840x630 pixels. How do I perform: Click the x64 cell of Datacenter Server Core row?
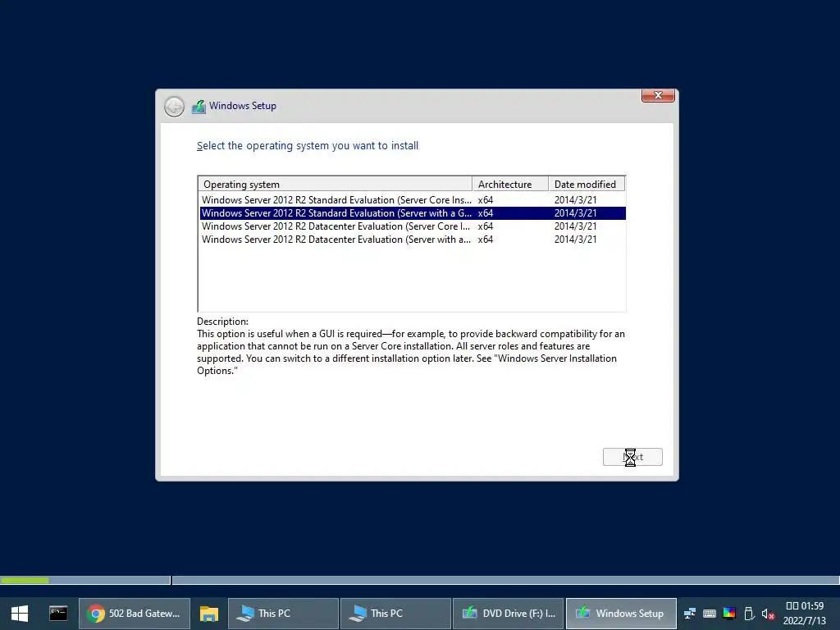coord(486,226)
